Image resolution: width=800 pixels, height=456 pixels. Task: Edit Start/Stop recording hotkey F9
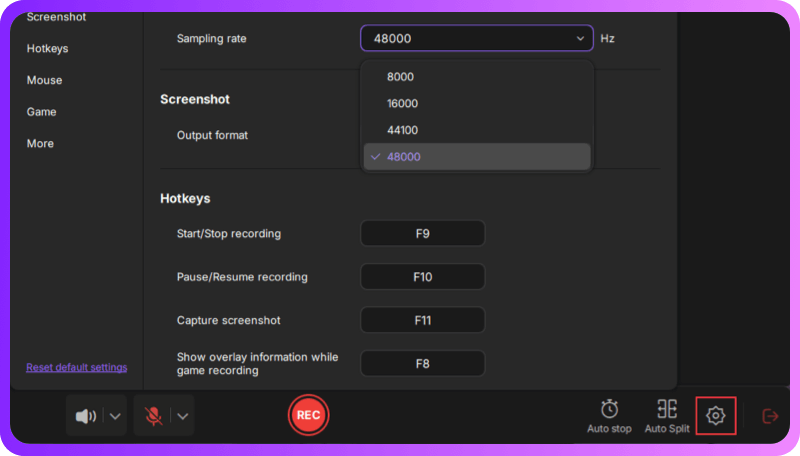[x=422, y=234]
